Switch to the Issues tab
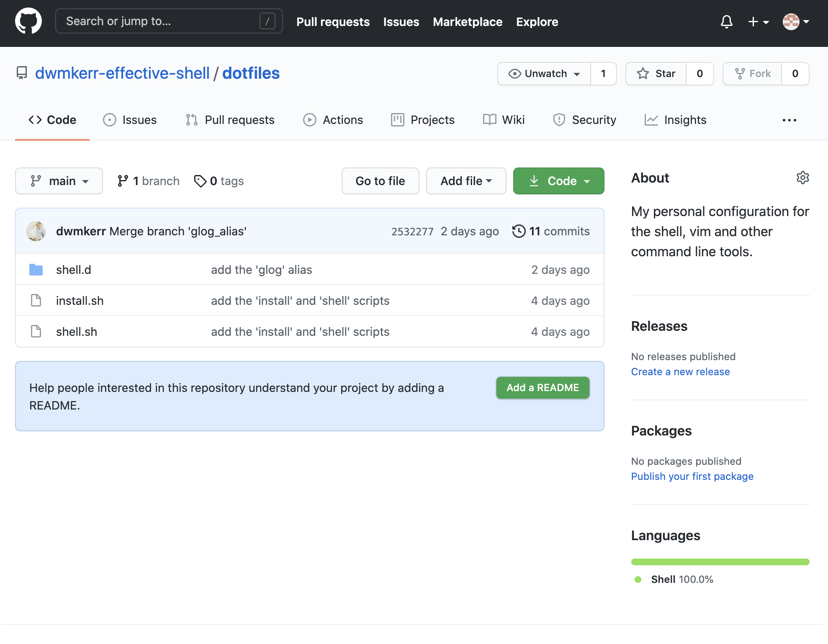 click(130, 120)
